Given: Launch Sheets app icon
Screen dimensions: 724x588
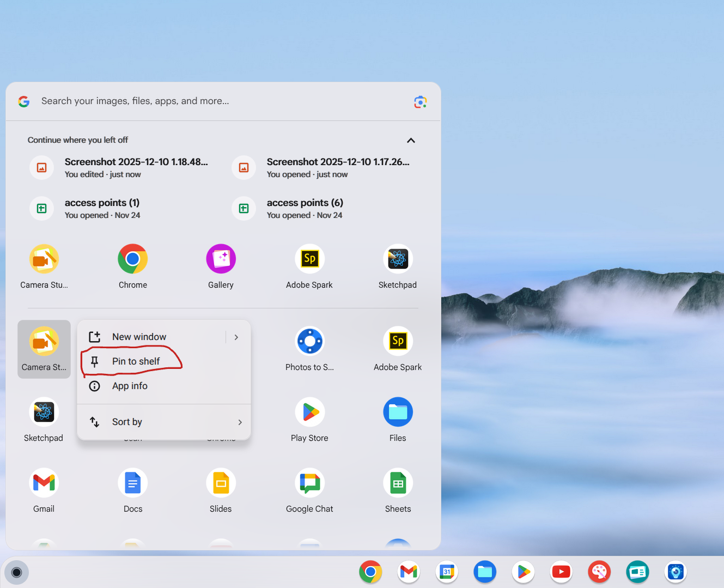Looking at the screenshot, I should click(x=398, y=483).
